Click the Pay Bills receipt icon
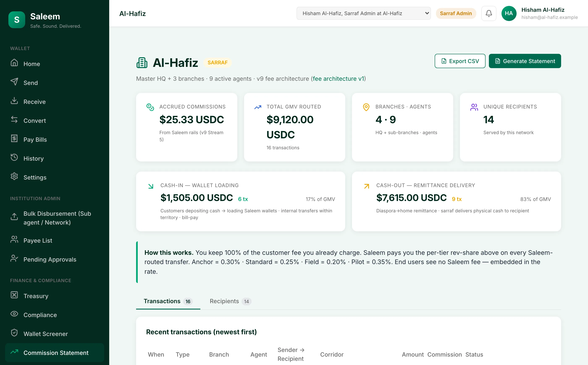Image resolution: width=588 pixels, height=365 pixels. coord(14,139)
